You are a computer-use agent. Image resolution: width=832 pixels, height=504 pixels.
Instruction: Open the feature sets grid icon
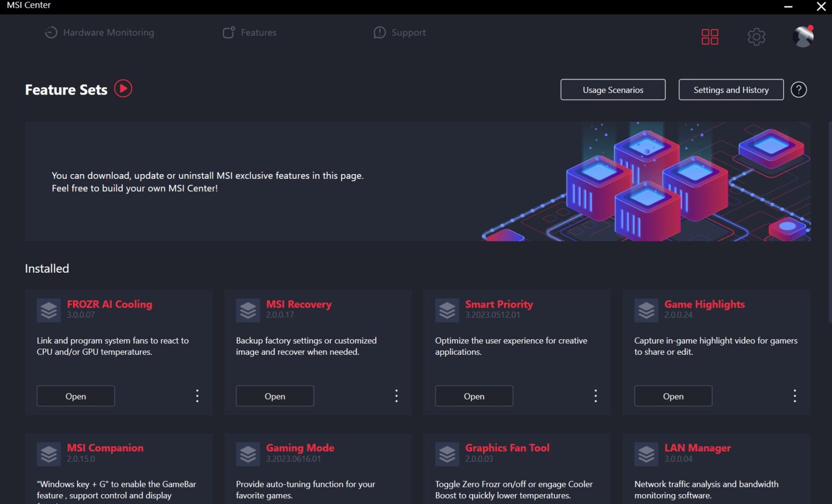710,37
